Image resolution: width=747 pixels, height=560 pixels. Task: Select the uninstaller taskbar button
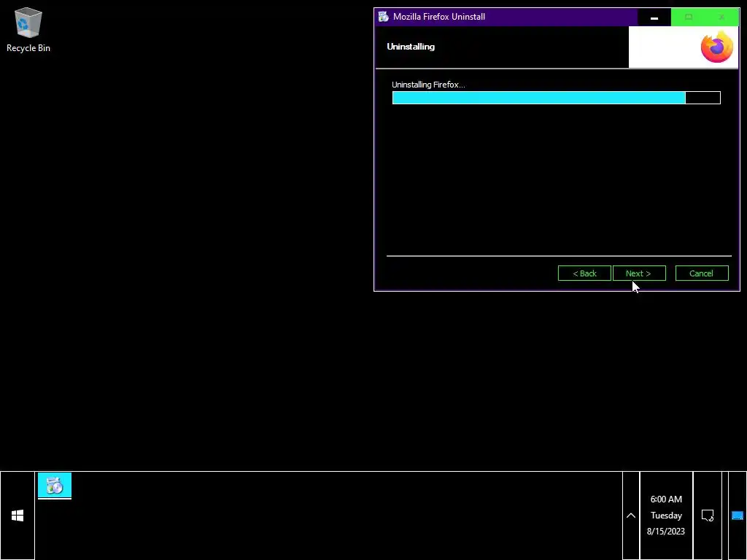[54, 486]
